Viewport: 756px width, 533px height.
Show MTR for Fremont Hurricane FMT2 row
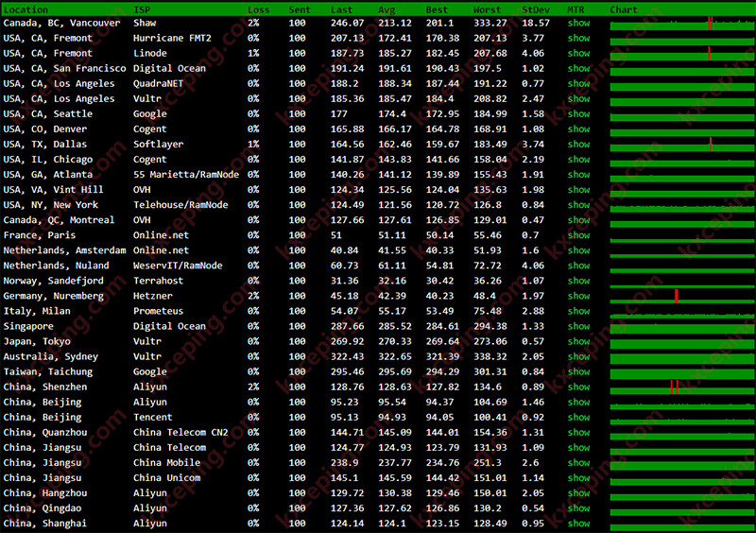(578, 38)
